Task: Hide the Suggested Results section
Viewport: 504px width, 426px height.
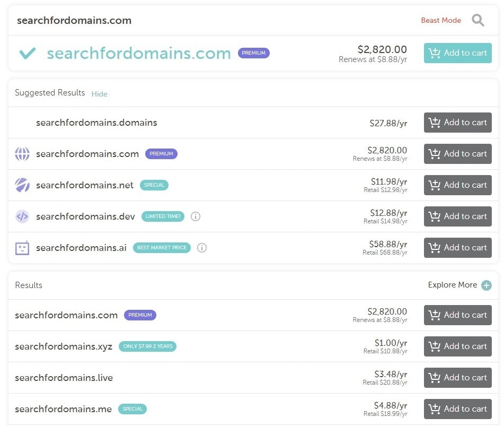Action: [99, 94]
